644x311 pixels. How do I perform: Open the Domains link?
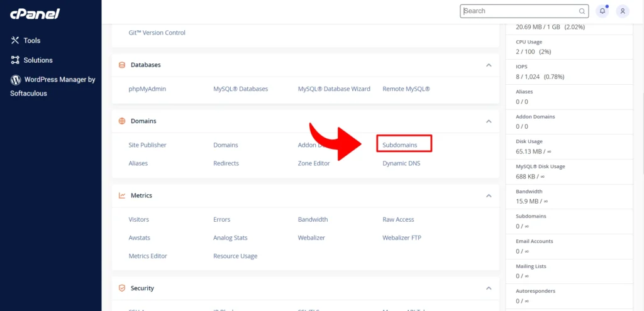click(x=226, y=145)
